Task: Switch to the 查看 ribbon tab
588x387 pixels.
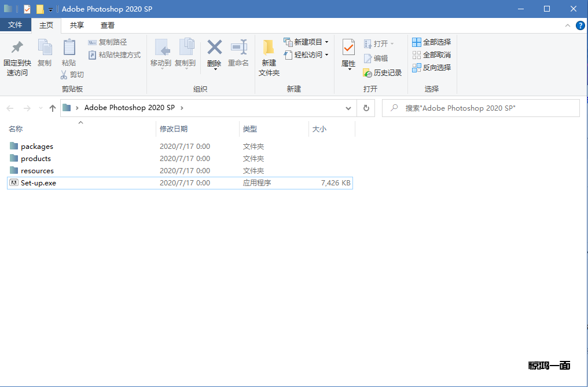Action: [108, 25]
